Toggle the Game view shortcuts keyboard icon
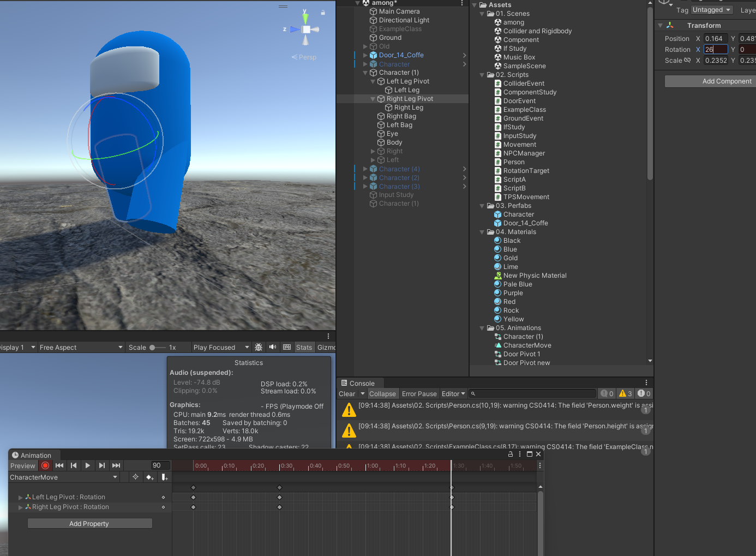 pos(287,347)
